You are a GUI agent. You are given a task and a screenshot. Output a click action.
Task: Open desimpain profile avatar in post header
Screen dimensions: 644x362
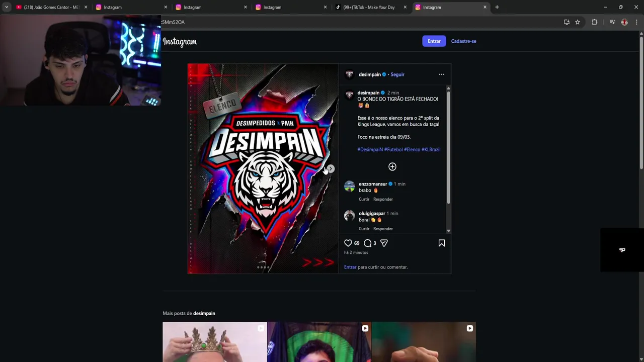[x=350, y=74]
